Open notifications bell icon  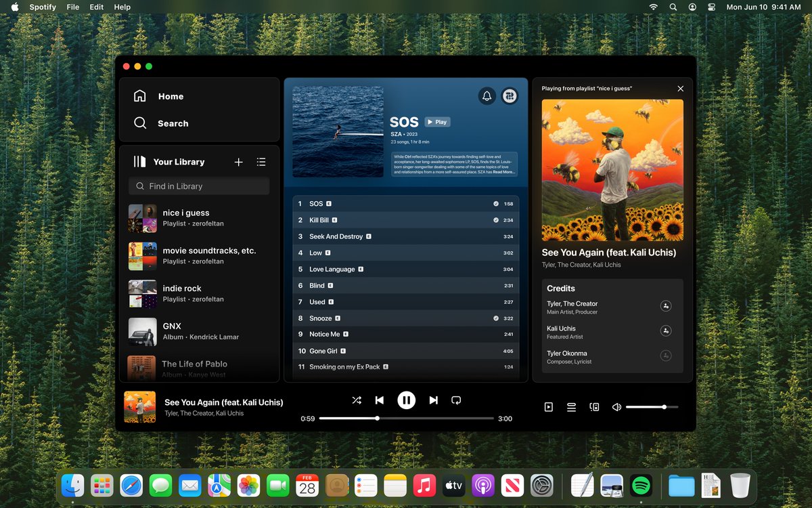[x=487, y=96]
